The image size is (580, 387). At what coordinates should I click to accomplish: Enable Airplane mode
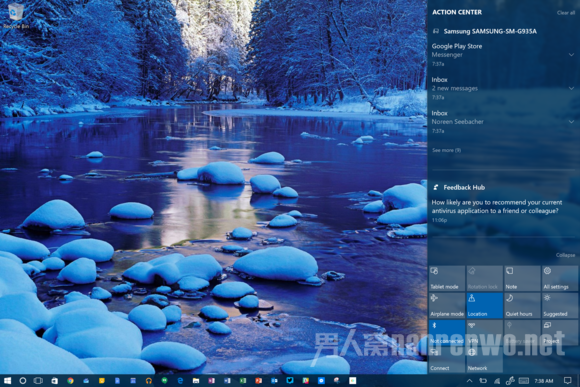pos(447,306)
